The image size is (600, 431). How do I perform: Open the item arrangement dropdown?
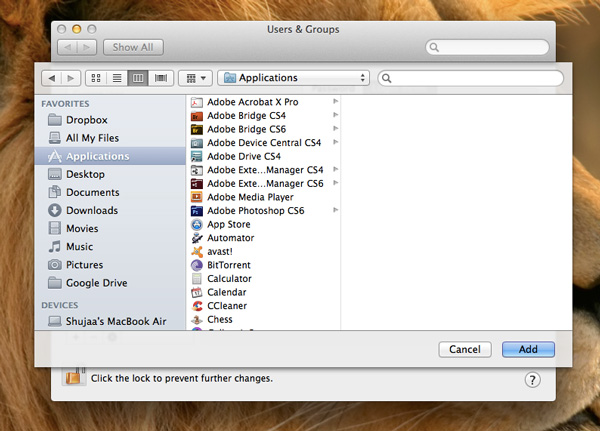(196, 78)
